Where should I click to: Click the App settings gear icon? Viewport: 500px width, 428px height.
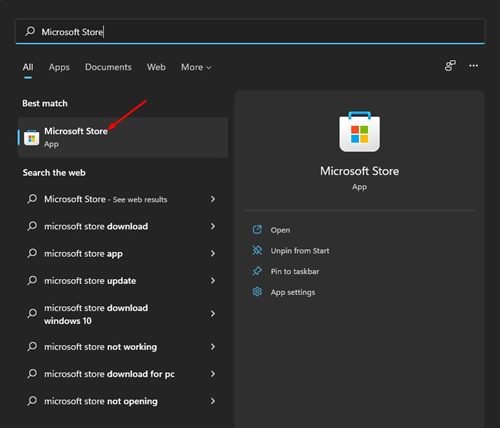coord(257,292)
